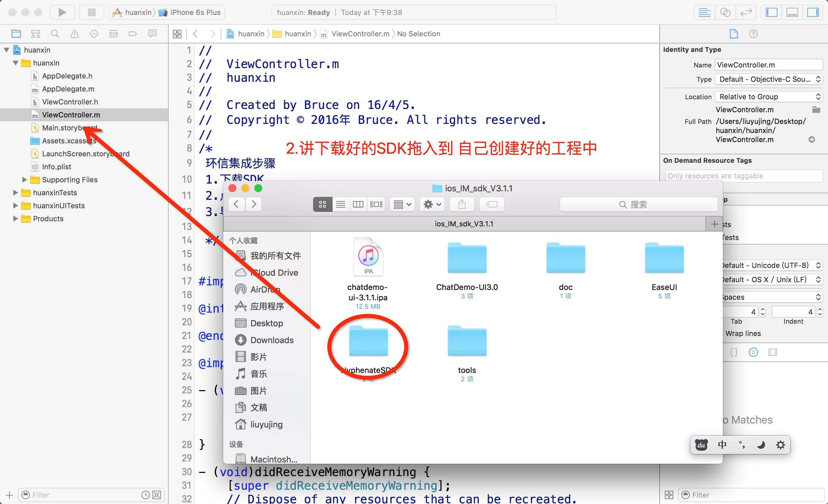Switch Finder to list view
Screen dimensions: 828x504
pyautogui.click(x=340, y=204)
